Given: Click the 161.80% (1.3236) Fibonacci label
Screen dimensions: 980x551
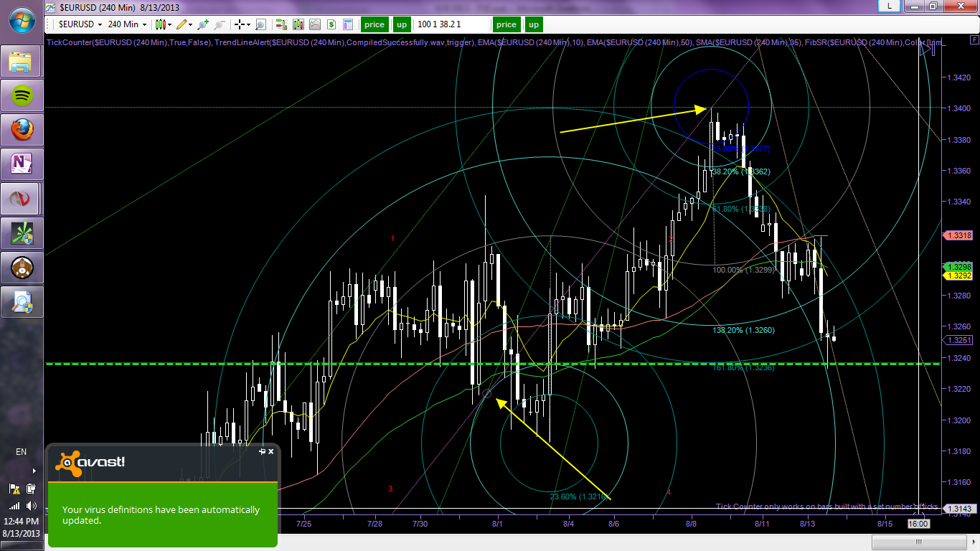Looking at the screenshot, I should coord(743,367).
